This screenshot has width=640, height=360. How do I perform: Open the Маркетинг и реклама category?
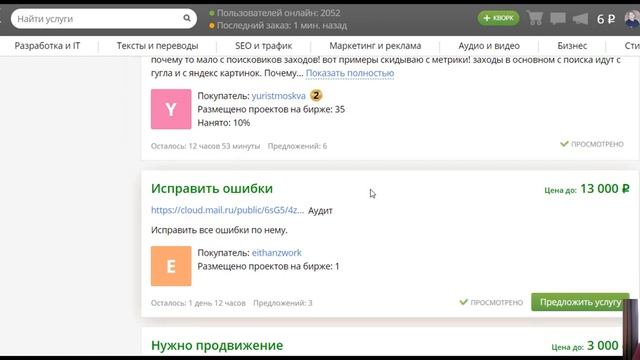coord(375,46)
